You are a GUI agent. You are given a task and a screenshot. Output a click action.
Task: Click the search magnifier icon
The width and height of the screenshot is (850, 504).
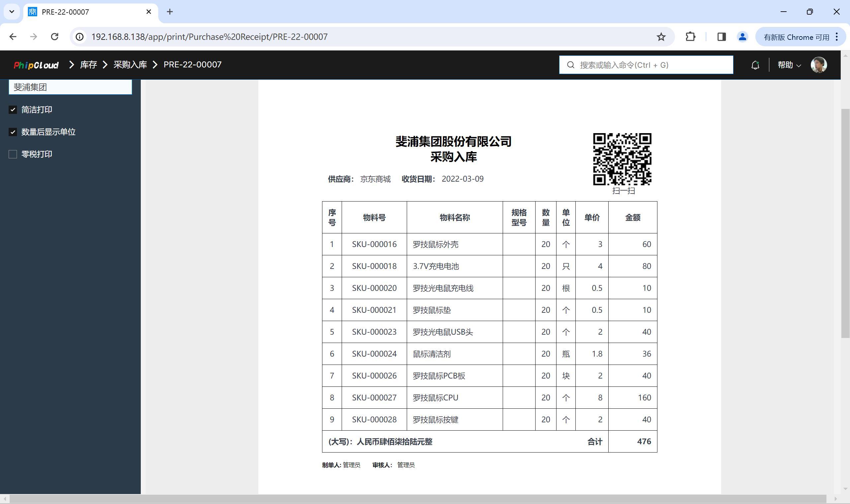[570, 65]
